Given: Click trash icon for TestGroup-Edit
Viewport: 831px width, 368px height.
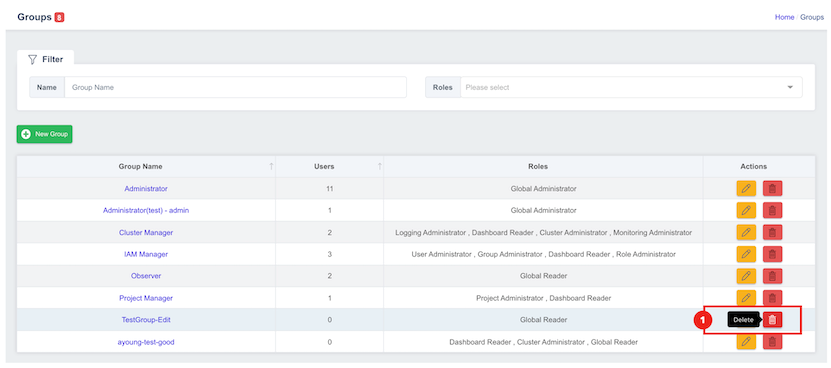Looking at the screenshot, I should coord(772,320).
